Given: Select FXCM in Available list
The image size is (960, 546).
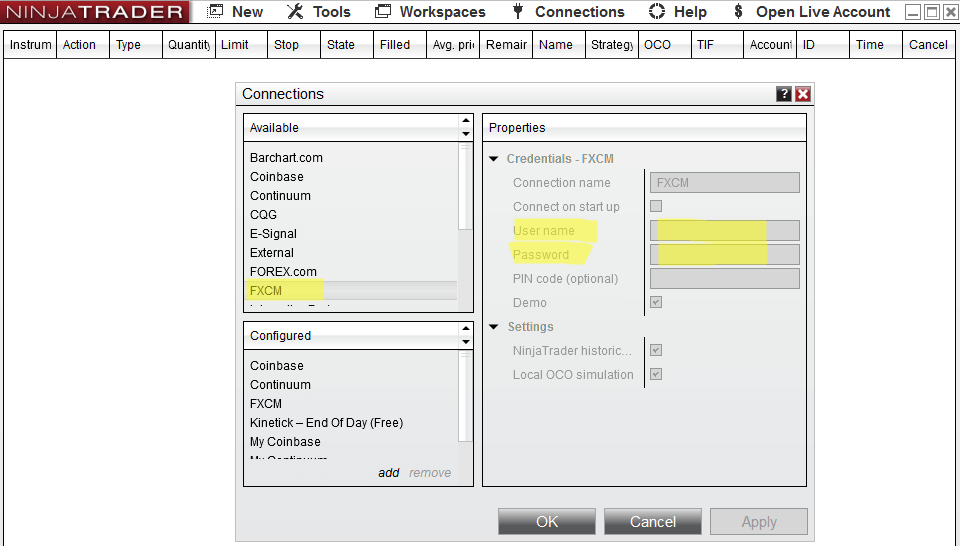Looking at the screenshot, I should [x=352, y=290].
